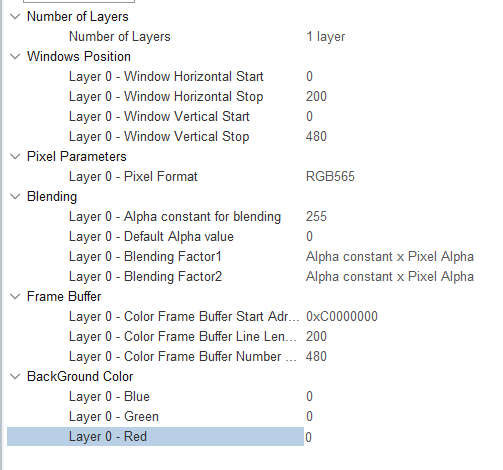Collapse the BackGround Color section

(x=15, y=376)
